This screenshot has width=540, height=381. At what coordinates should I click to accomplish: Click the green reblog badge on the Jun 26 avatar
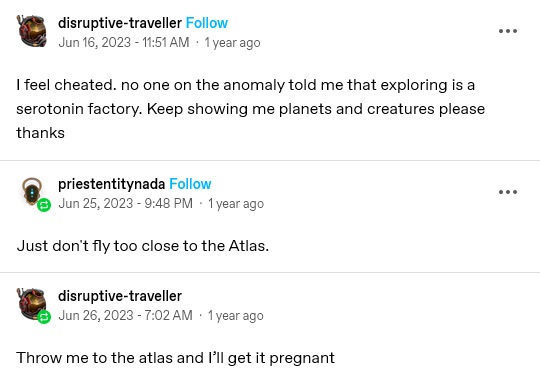point(44,317)
